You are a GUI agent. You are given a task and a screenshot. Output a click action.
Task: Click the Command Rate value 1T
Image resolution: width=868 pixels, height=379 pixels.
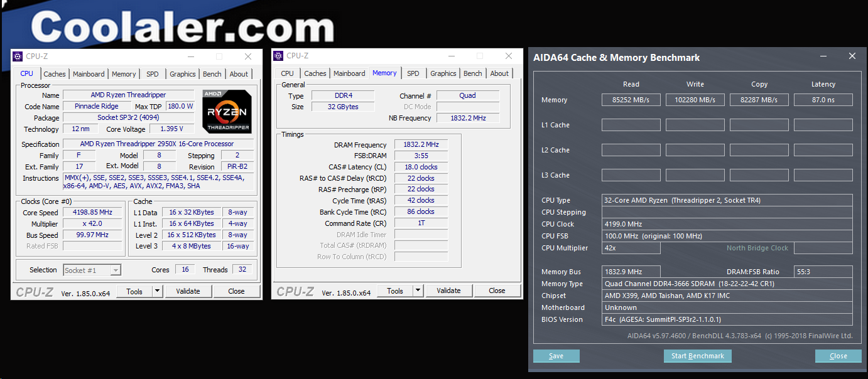[421, 223]
